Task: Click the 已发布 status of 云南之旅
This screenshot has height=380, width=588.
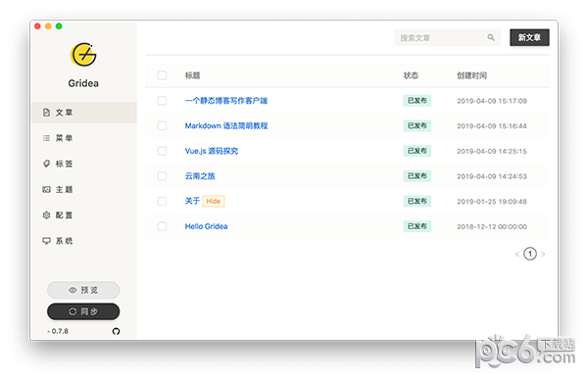Action: pos(417,175)
